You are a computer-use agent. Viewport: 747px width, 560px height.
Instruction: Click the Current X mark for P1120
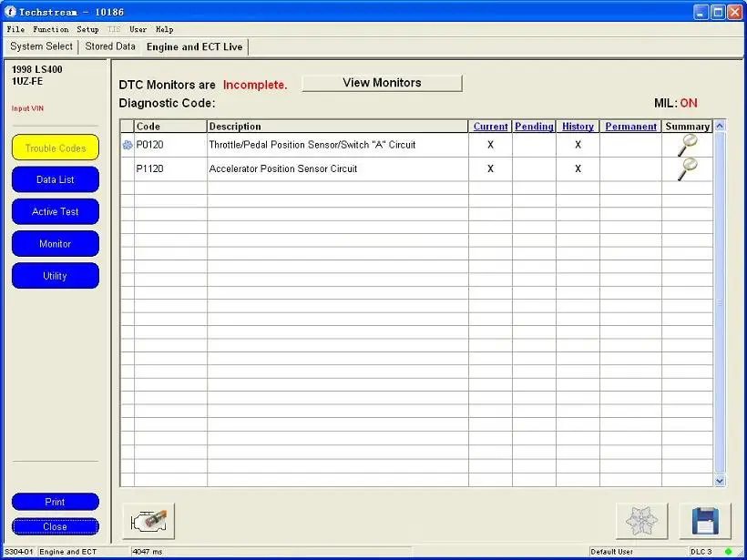tap(490, 169)
